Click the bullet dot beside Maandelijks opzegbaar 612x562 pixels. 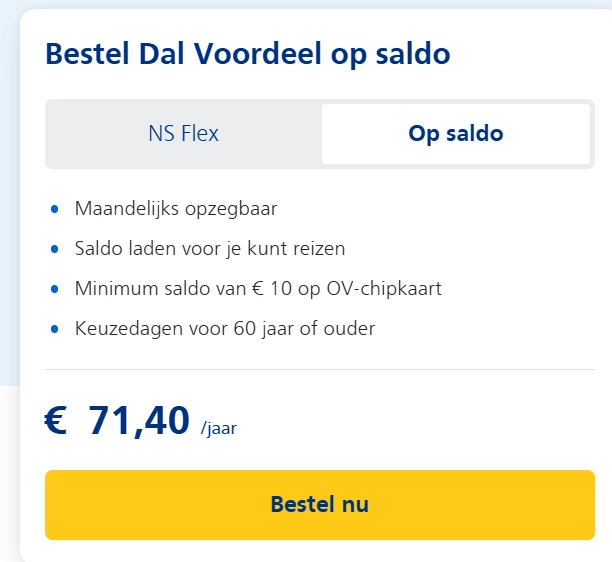tap(54, 209)
